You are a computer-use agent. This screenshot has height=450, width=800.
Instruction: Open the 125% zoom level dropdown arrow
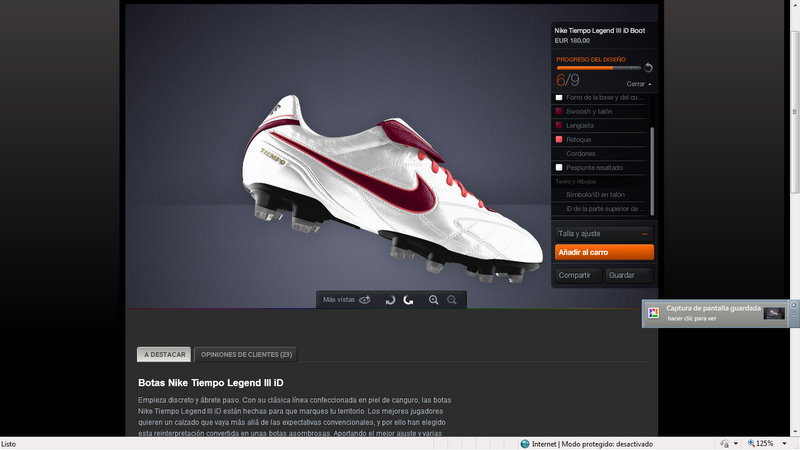[785, 443]
